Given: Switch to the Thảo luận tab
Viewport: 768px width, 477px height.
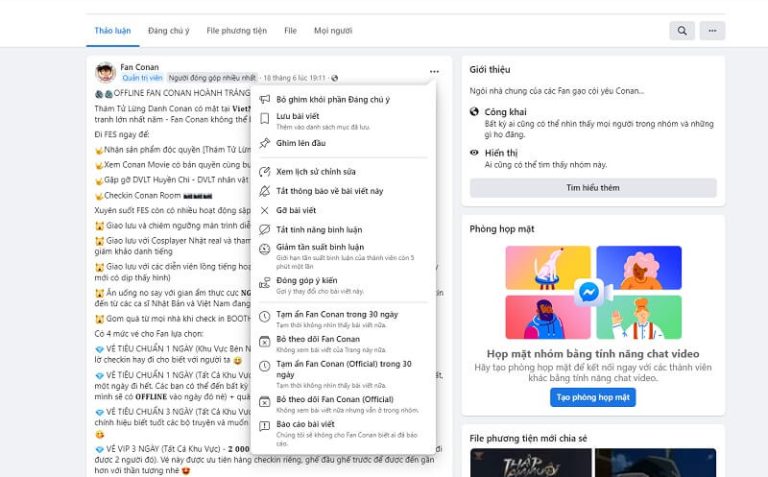Looking at the screenshot, I should [x=113, y=31].
